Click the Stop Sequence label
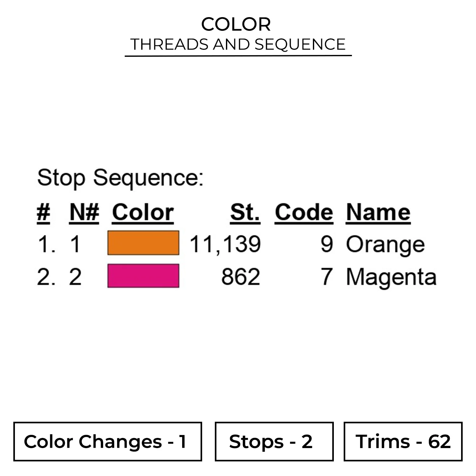Viewport: 476px width, 476px height. coord(120,178)
